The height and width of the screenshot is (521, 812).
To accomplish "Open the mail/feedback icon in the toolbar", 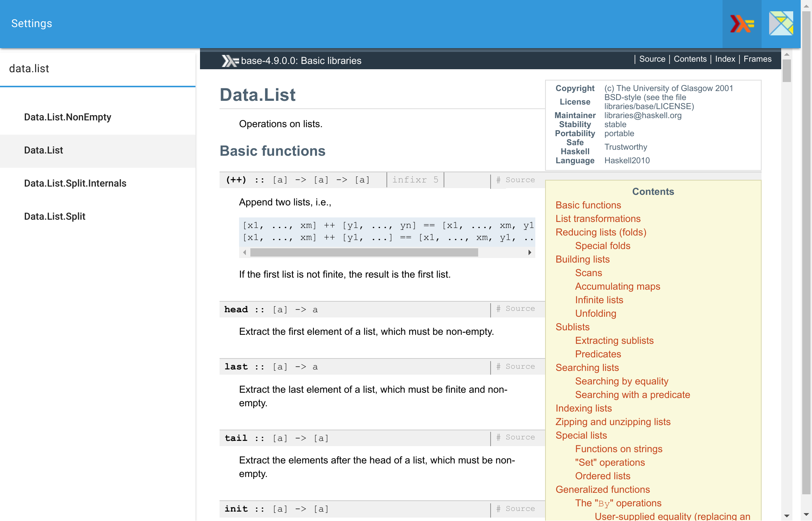I will [781, 24].
